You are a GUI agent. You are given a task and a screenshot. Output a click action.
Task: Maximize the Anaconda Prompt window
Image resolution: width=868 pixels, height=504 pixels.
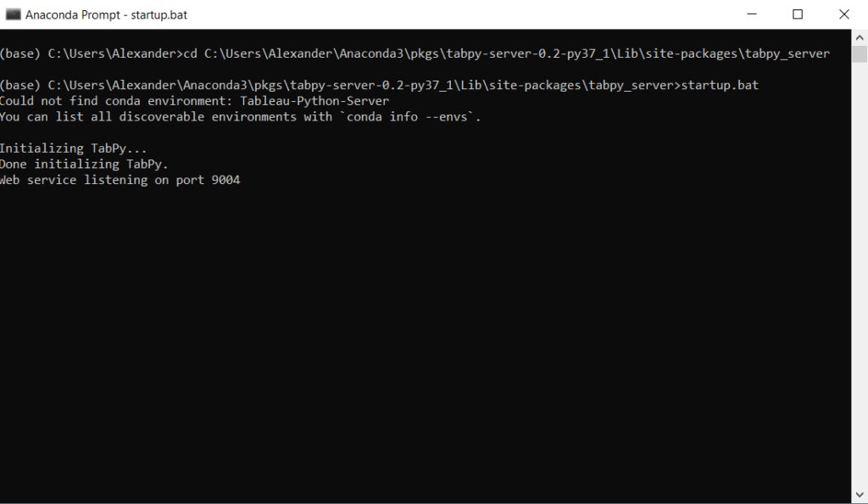coord(798,14)
